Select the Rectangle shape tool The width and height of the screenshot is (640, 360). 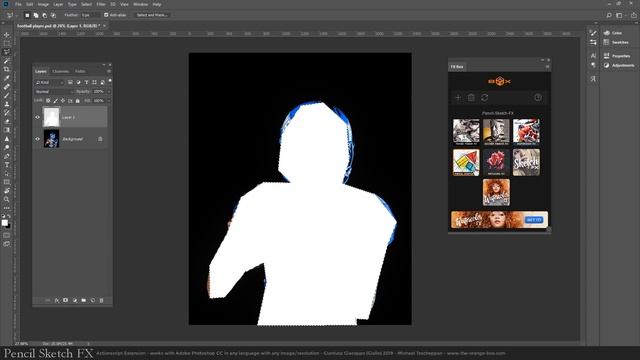tap(7, 182)
